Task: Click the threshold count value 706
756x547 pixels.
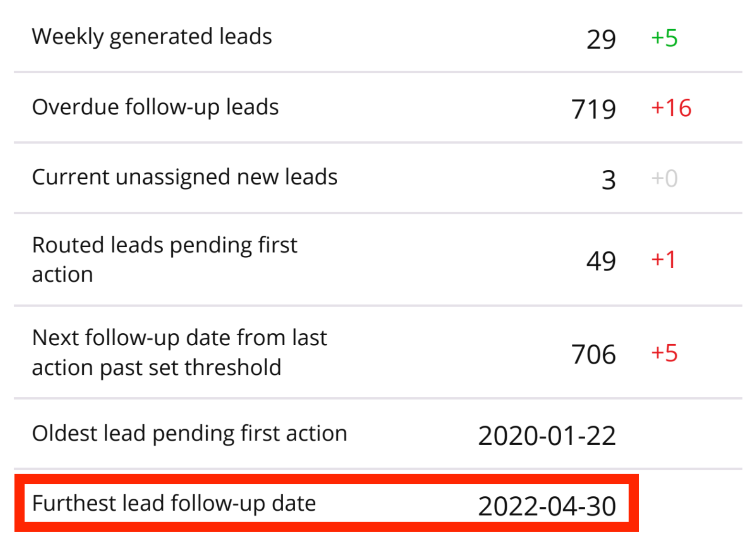Action: click(x=593, y=354)
